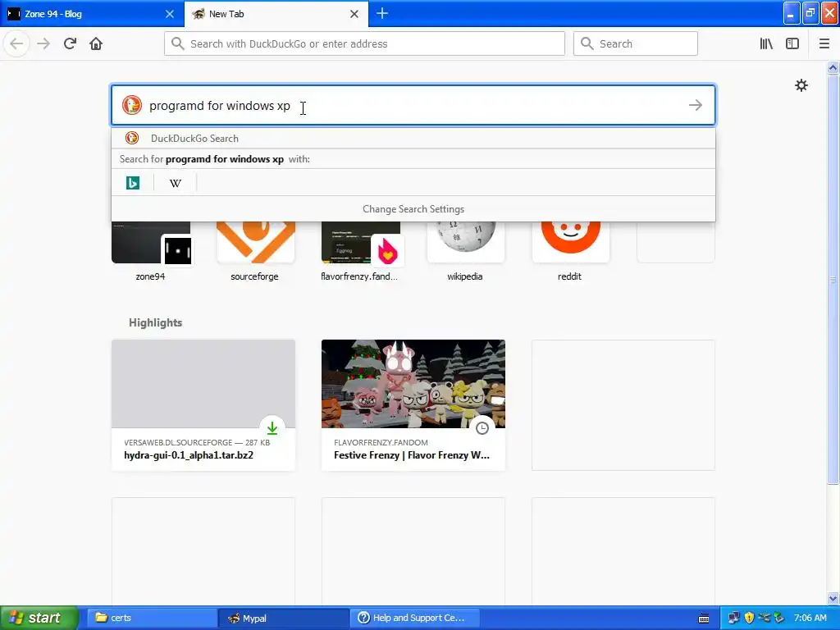This screenshot has width=840, height=630.
Task: Submit search with the arrow button
Action: [696, 105]
